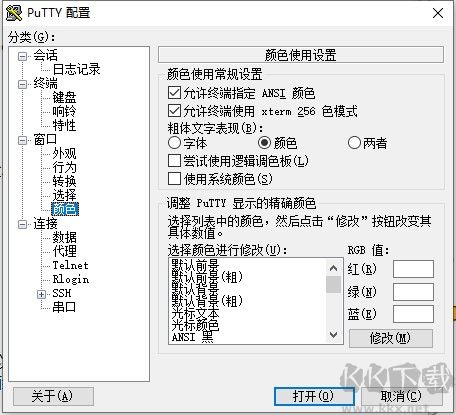Open the 日志记录 category
The image size is (456, 415).
(x=76, y=69)
